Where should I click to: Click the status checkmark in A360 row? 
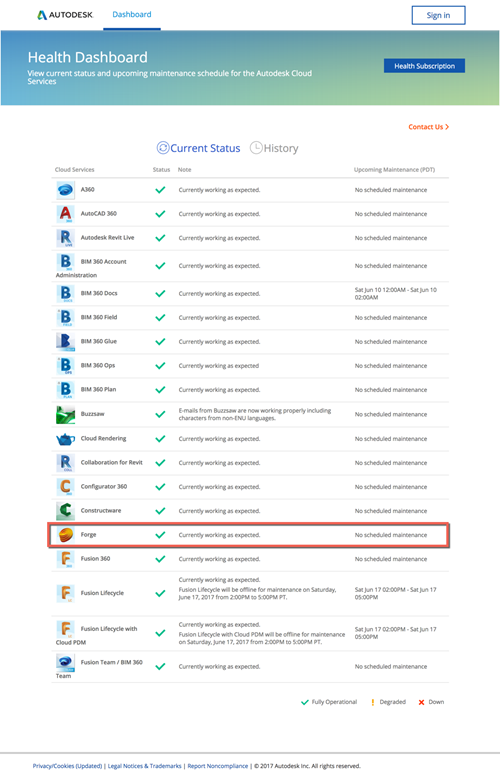click(160, 190)
